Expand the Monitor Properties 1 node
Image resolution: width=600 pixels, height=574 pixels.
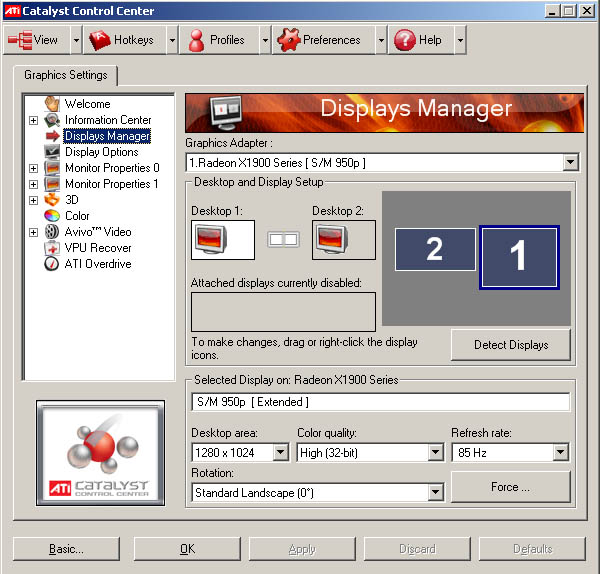point(34,184)
